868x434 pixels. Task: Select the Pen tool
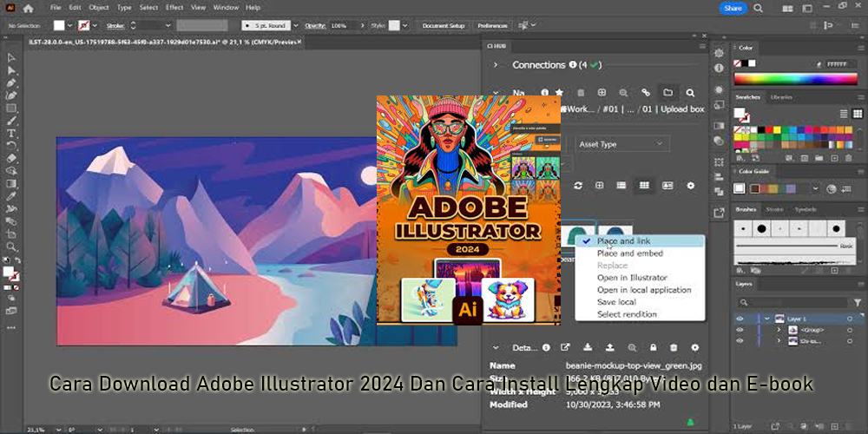pyautogui.click(x=11, y=83)
